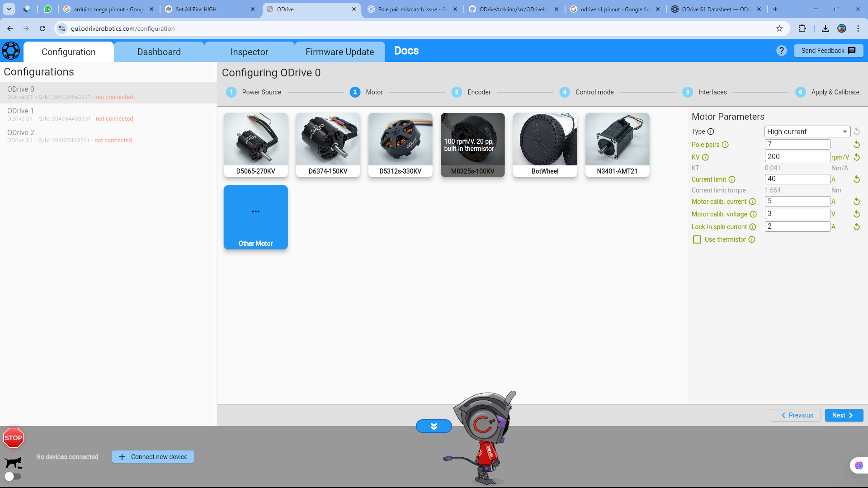This screenshot has width=868, height=488.
Task: Open the browser tab search dropdown
Action: pyautogui.click(x=9, y=9)
